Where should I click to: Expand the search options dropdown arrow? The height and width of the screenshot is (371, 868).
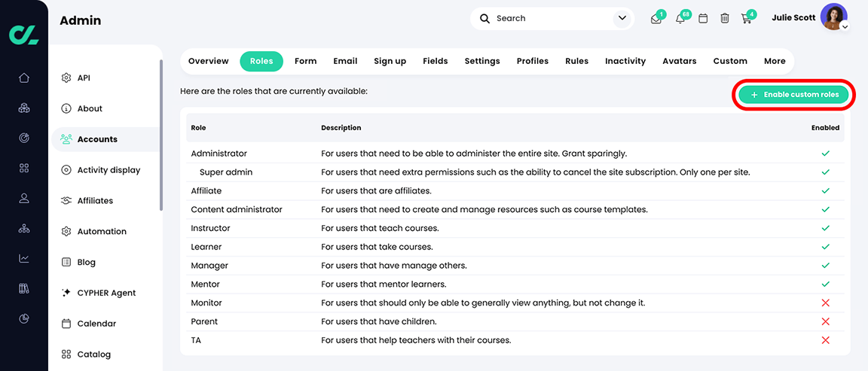coord(622,18)
